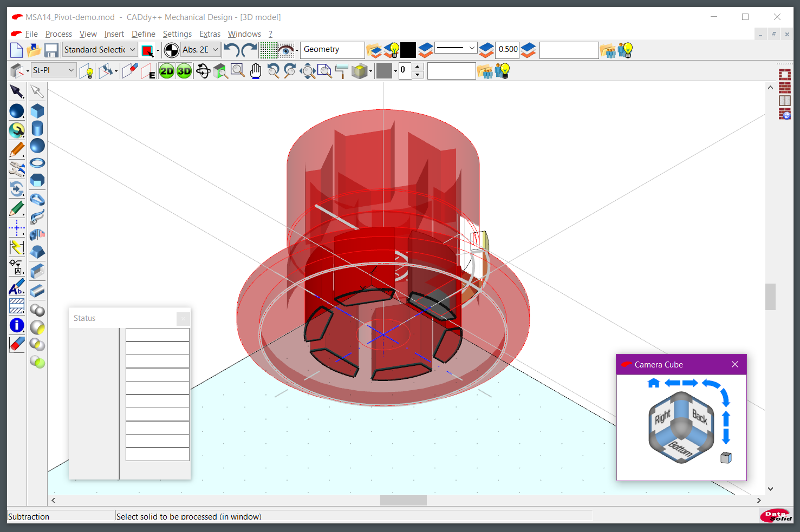Open the Process menu
Screen dimensions: 800x532
58,34
